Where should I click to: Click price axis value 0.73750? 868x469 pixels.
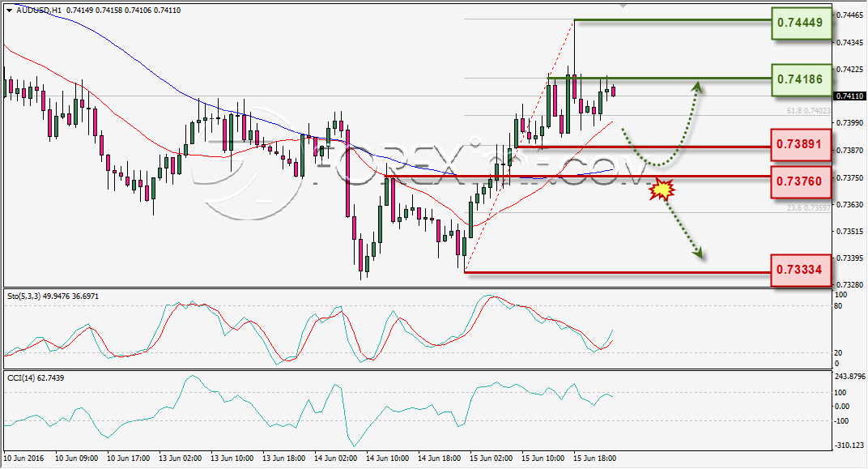coord(849,177)
